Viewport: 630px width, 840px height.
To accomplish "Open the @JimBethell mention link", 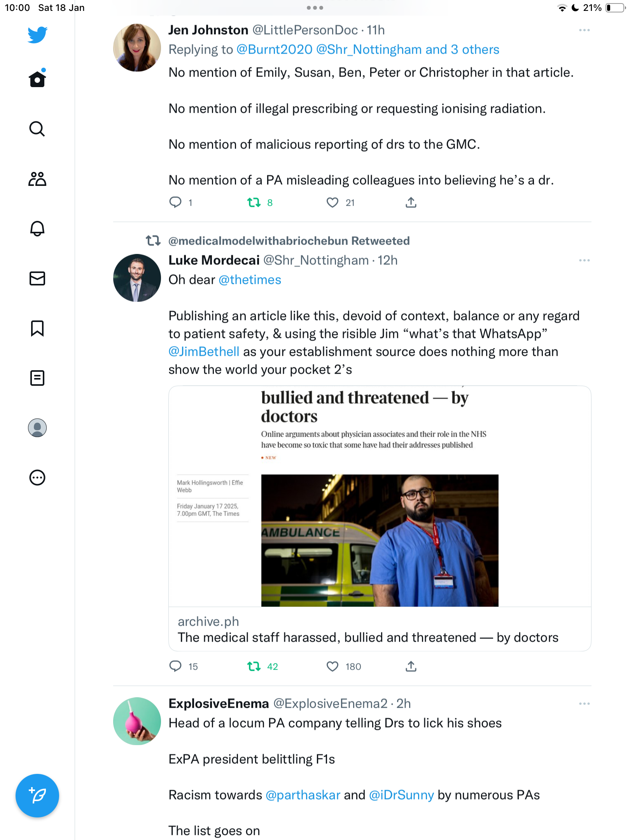I will tap(204, 352).
